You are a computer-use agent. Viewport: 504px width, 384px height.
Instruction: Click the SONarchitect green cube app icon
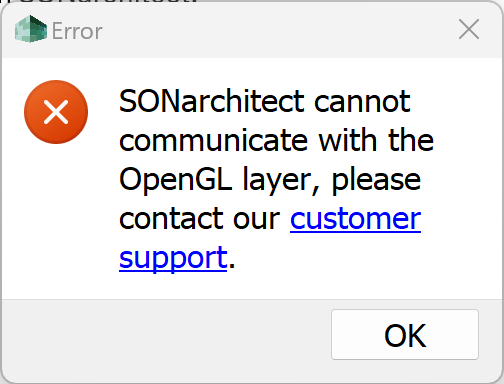click(x=31, y=29)
